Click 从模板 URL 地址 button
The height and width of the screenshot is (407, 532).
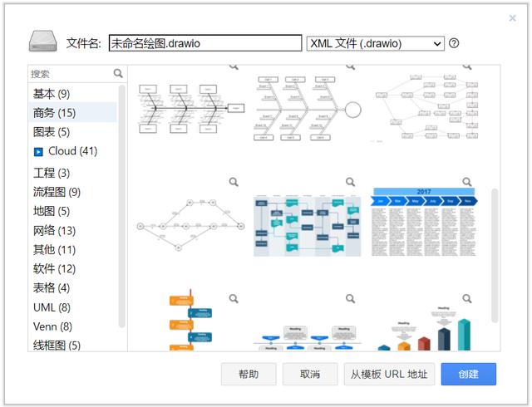pyautogui.click(x=389, y=375)
